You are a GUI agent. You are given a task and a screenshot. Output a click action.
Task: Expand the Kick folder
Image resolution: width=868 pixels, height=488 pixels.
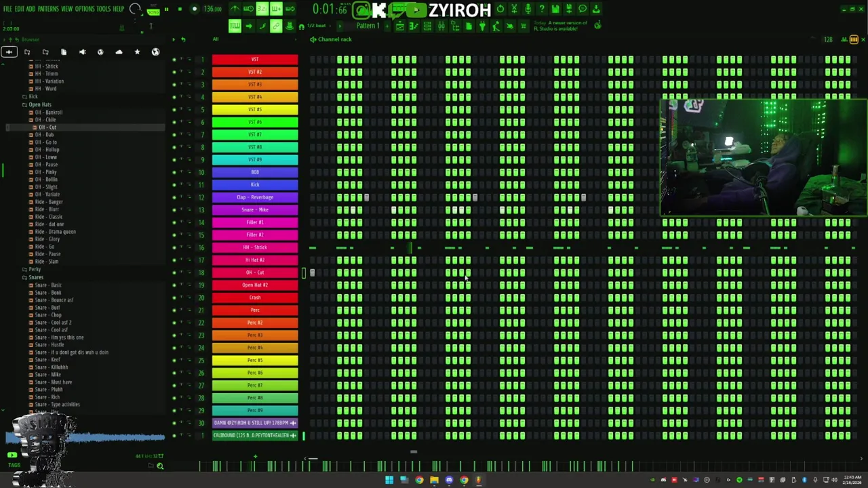tap(33, 97)
